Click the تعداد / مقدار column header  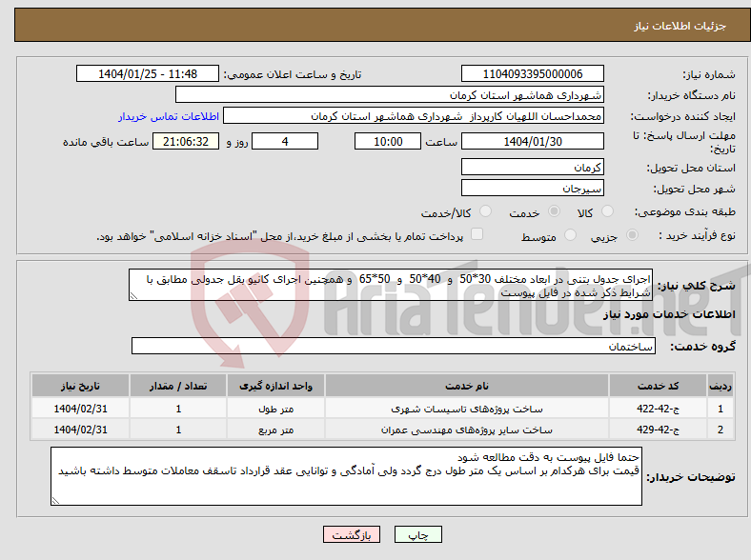coord(178,386)
